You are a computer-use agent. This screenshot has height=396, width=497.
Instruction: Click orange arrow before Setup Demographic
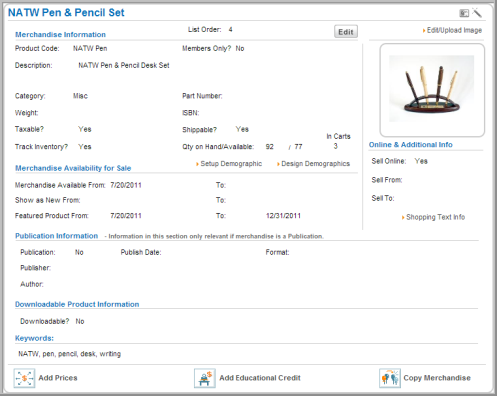tap(197, 164)
